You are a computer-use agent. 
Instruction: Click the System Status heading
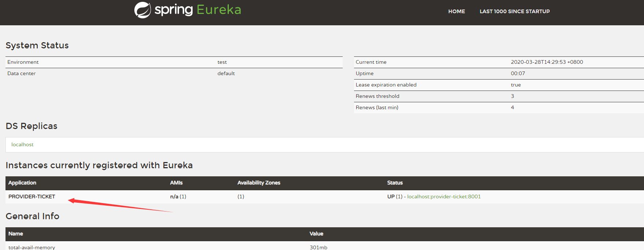pyautogui.click(x=37, y=45)
